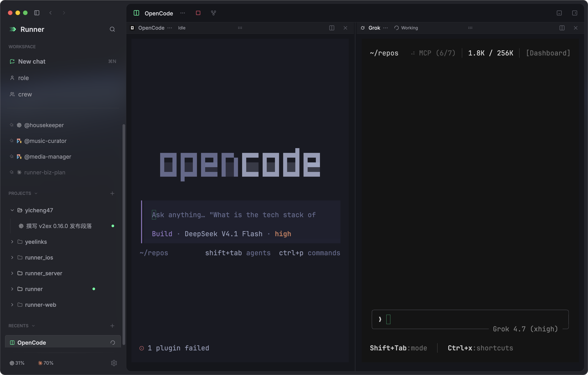The image size is (588, 375).
Task: Grab the Grok pane drag handle
Action: (x=470, y=28)
